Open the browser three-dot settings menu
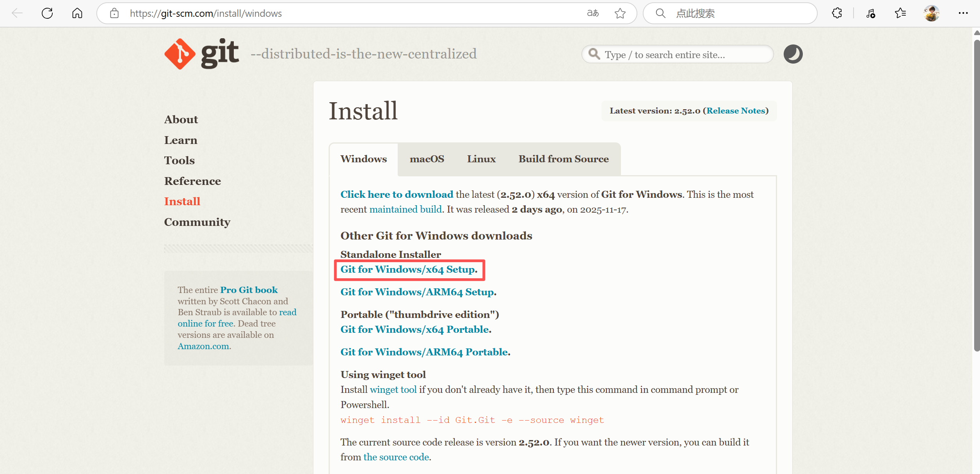This screenshot has width=980, height=474. (963, 13)
